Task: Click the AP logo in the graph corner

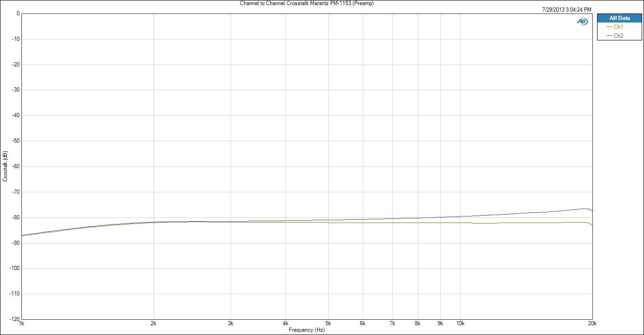Action: click(582, 21)
